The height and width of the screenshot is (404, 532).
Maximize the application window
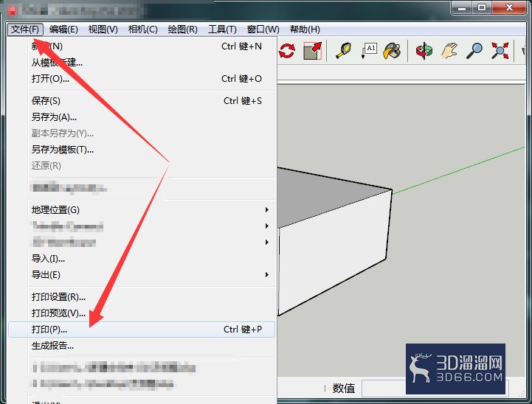pyautogui.click(x=482, y=7)
